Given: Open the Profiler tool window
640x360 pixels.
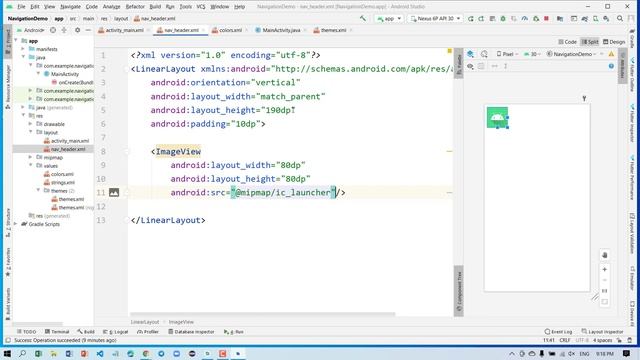Looking at the screenshot, I should 148,332.
